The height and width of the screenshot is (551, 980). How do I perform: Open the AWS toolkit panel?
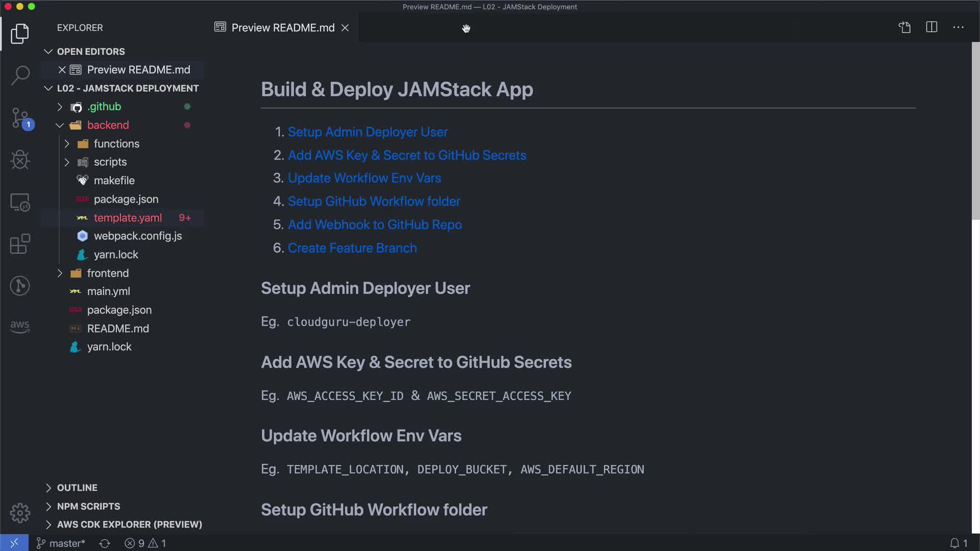(x=20, y=326)
